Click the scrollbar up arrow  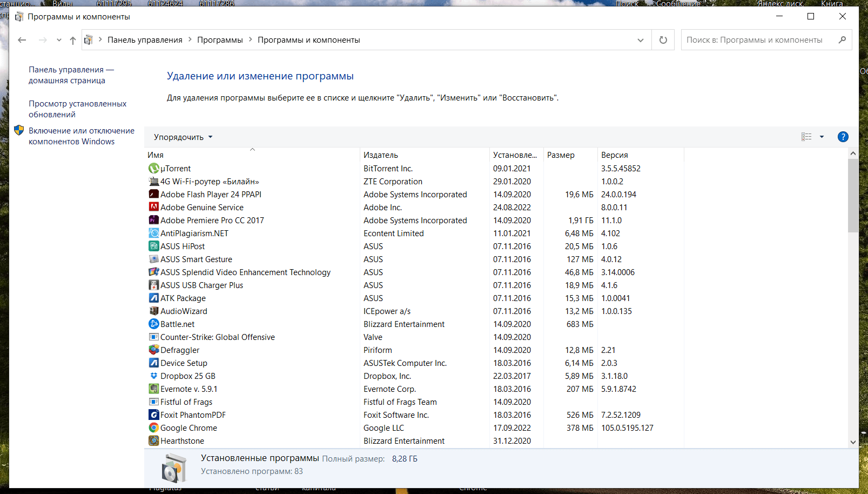tap(853, 153)
